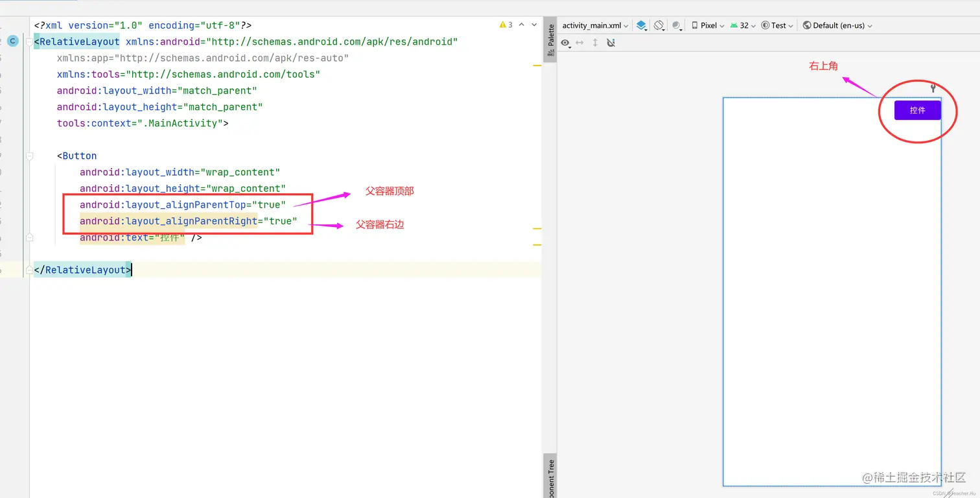Open the Pixel device dropdown
This screenshot has width=980, height=498.
(x=708, y=26)
